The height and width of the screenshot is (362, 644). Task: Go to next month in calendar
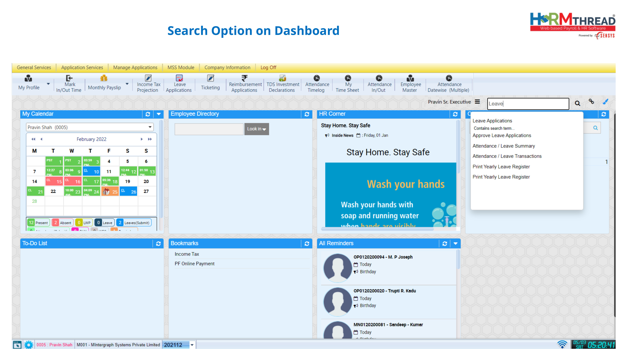tap(142, 139)
